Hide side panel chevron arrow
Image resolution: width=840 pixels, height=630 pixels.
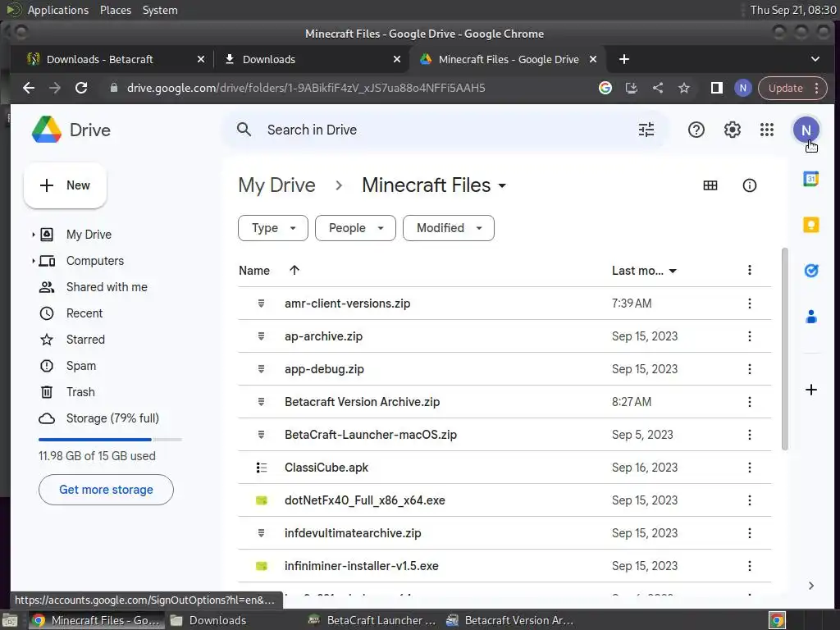tap(810, 586)
